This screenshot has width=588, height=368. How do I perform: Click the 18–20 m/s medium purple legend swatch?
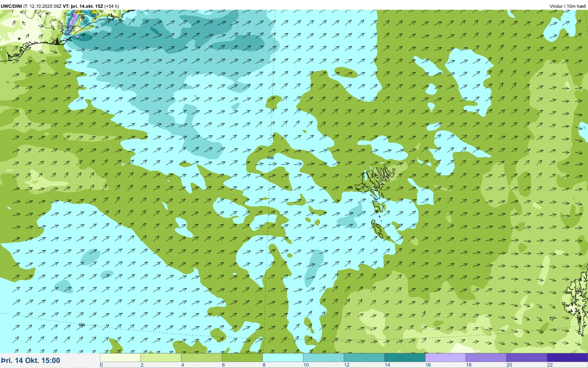coord(486,357)
